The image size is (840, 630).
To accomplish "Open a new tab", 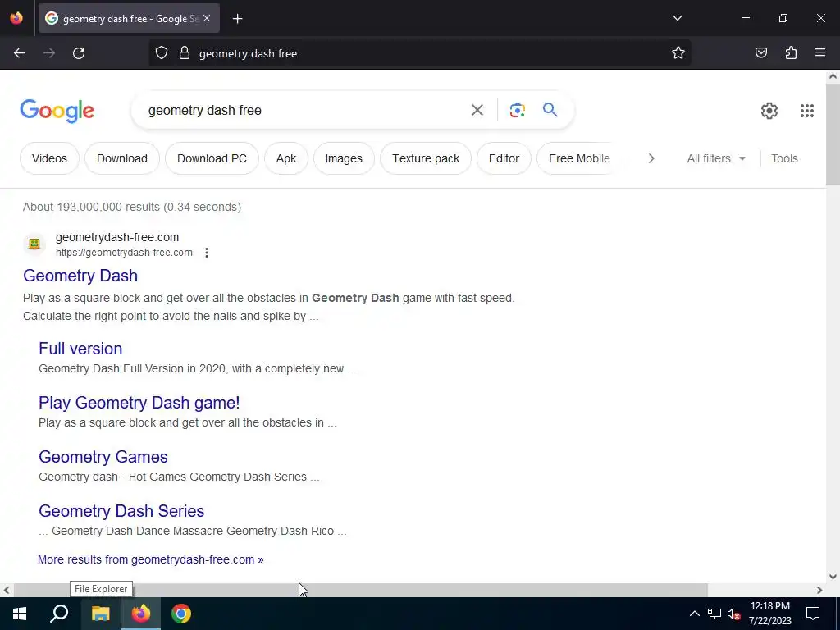I will point(237,19).
